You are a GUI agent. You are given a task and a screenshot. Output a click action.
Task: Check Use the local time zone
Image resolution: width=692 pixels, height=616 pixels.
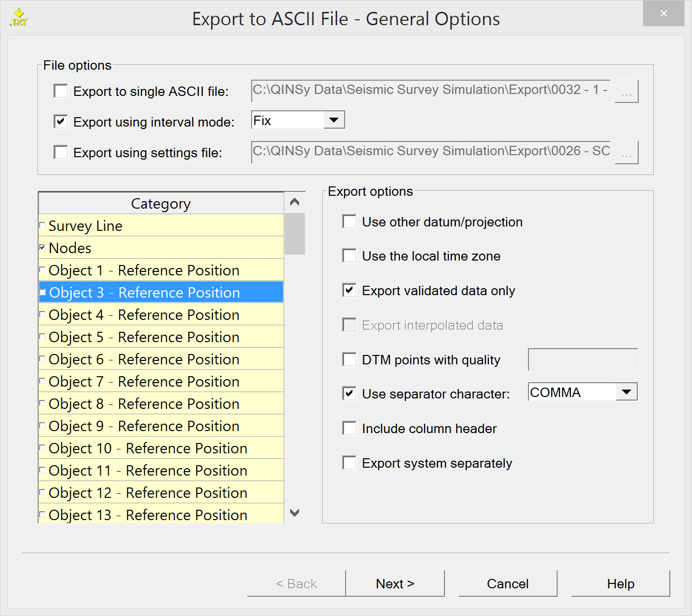(x=349, y=256)
